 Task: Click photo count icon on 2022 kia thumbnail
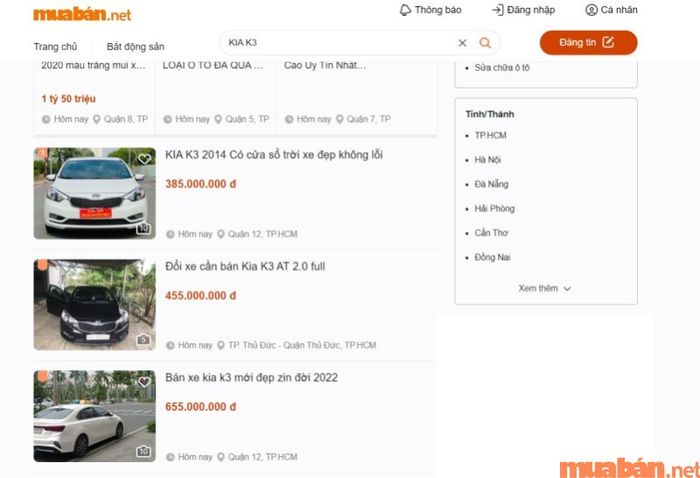pyautogui.click(x=143, y=451)
